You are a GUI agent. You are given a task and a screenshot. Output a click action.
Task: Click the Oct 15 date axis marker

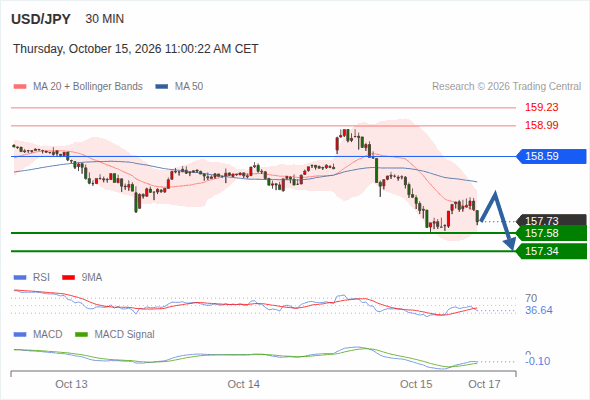coord(416,384)
